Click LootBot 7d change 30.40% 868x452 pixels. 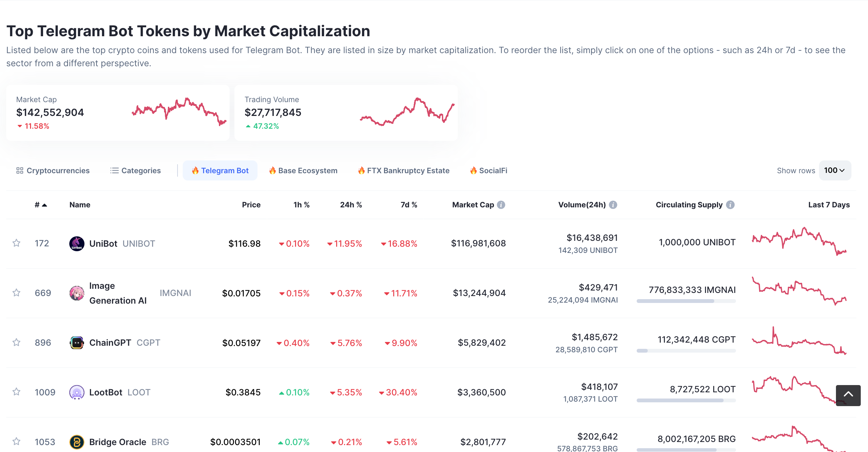click(398, 392)
